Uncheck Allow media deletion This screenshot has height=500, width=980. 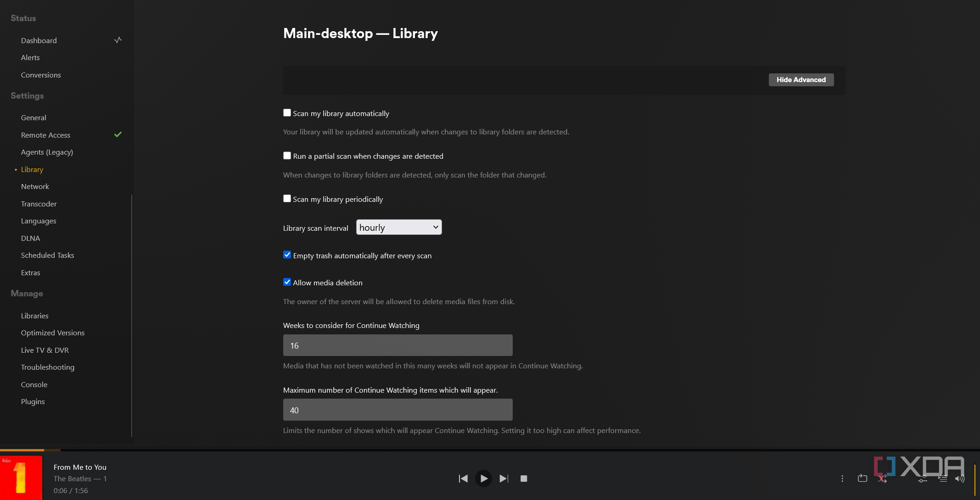(x=287, y=282)
